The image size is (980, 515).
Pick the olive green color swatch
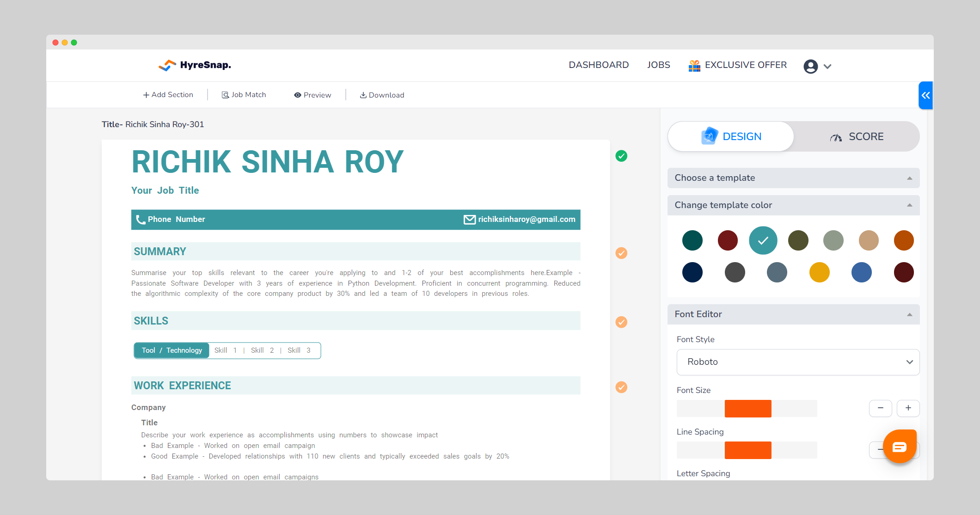click(798, 240)
